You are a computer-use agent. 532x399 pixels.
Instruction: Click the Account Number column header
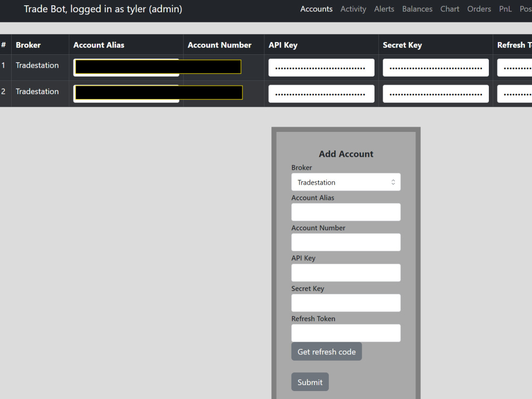220,45
